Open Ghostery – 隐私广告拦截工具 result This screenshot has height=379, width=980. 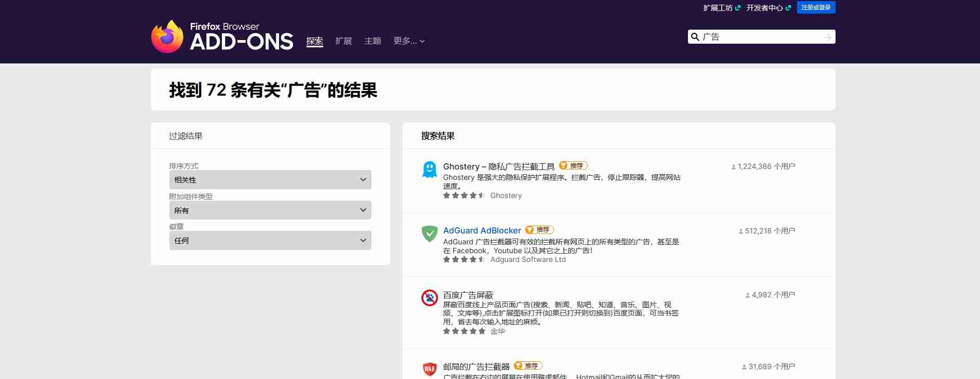pyautogui.click(x=499, y=166)
